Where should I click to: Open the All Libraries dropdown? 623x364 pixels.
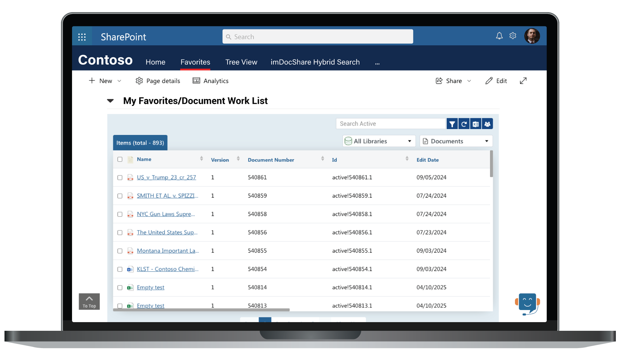pyautogui.click(x=379, y=141)
